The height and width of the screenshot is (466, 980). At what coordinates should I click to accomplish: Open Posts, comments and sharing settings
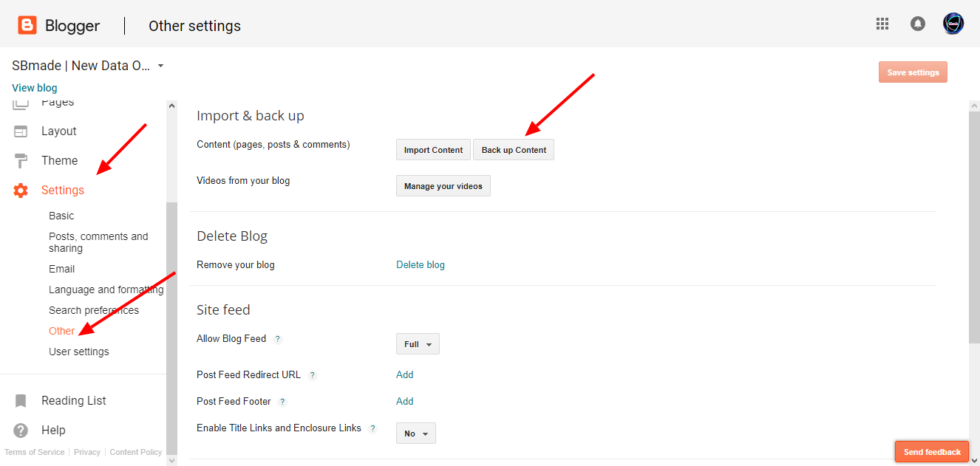(x=98, y=241)
